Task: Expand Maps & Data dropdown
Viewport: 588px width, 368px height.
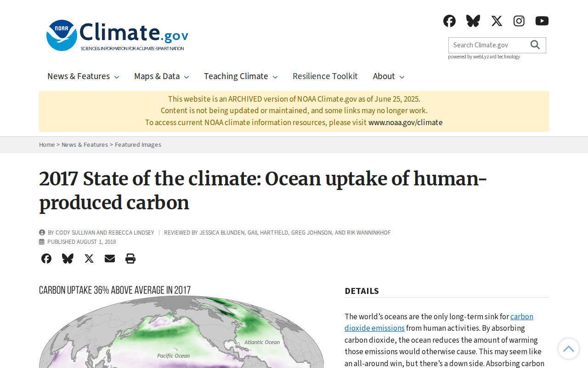Action: coord(162,76)
